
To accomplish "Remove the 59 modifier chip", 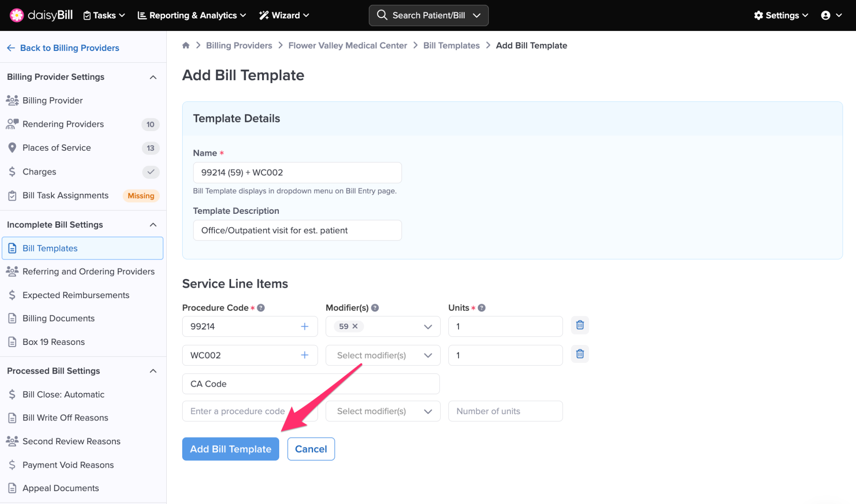I will [355, 327].
